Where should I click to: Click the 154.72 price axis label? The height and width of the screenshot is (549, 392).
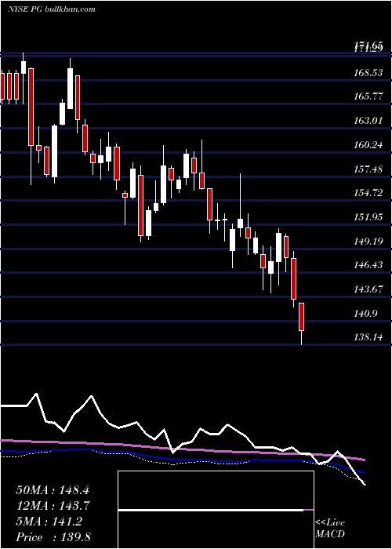coord(369,193)
